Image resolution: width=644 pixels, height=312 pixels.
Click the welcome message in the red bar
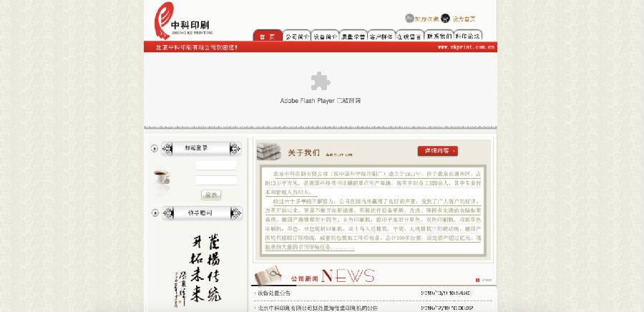tap(197, 47)
